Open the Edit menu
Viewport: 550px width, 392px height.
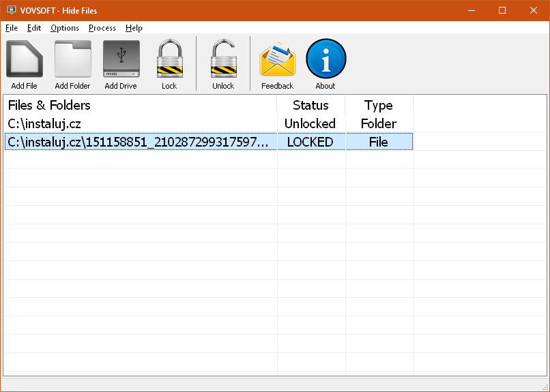click(34, 28)
